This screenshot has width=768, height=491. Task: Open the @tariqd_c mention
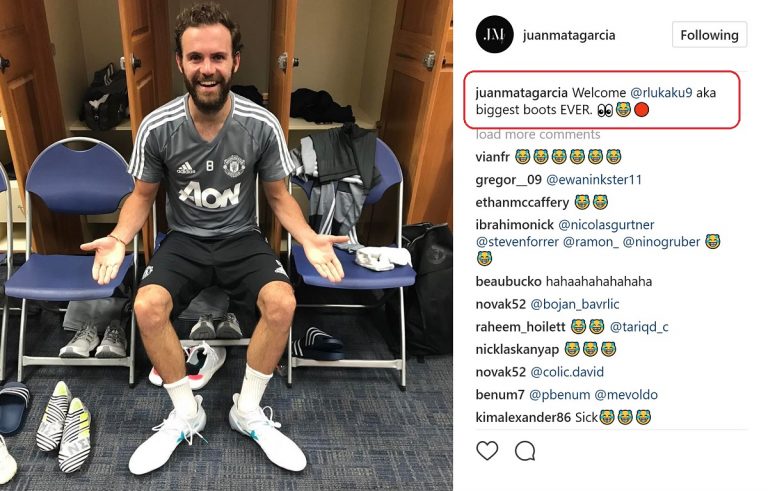[x=639, y=327]
